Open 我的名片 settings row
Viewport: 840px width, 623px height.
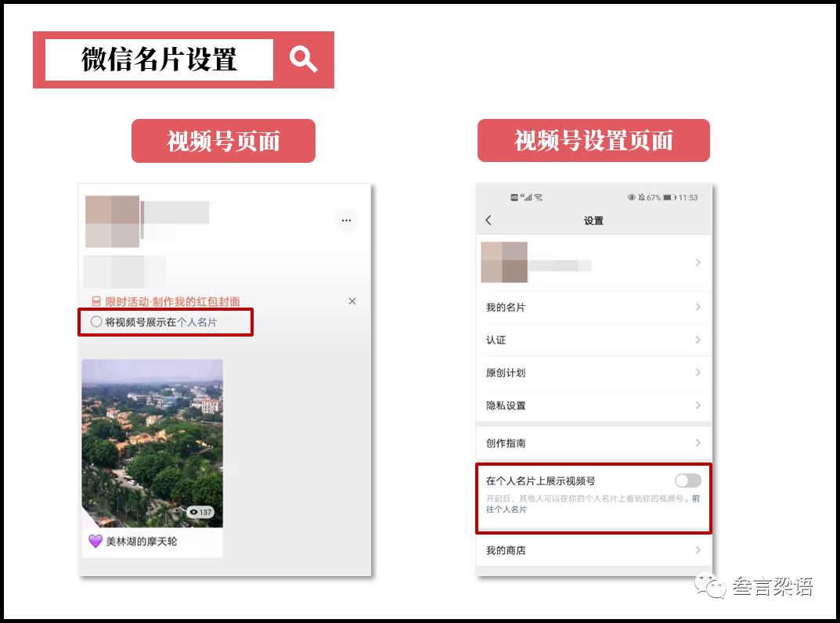[593, 307]
